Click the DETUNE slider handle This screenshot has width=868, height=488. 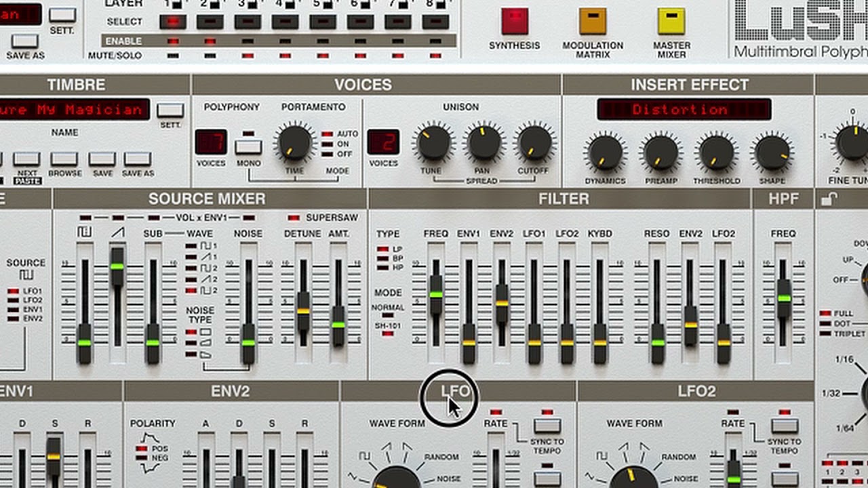pyautogui.click(x=303, y=312)
